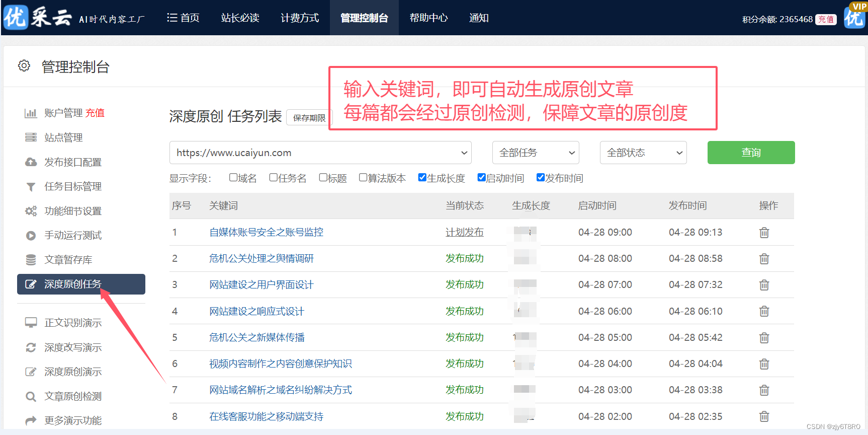Uncheck the 生成长度 display field checkbox
The image size is (868, 435).
[x=422, y=177]
